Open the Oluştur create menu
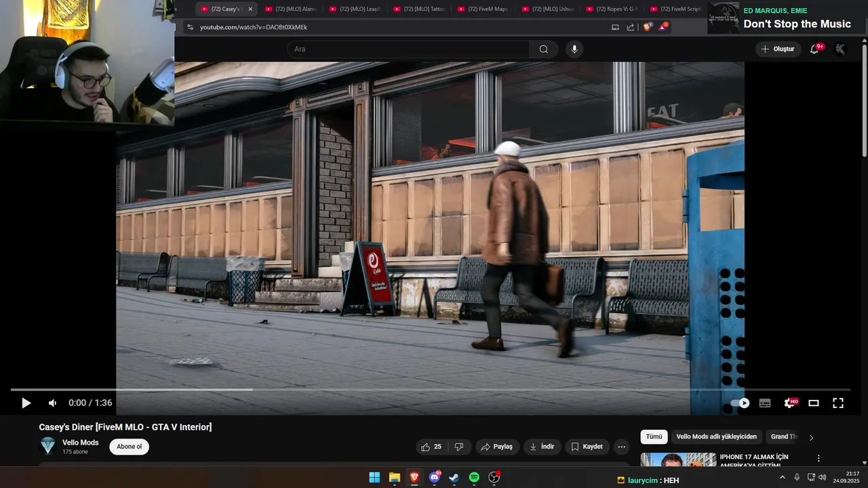Screen dimensions: 868x488 (778, 49)
